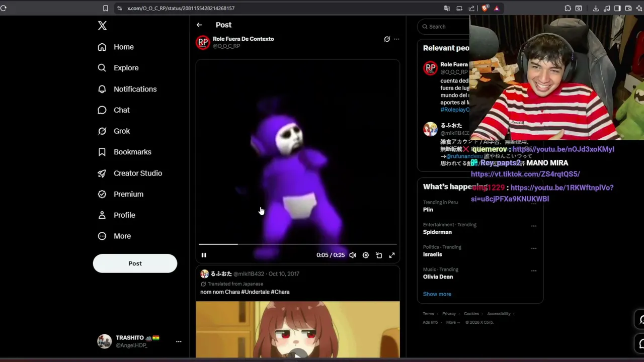Open the browser downloads icon
Image resolution: width=644 pixels, height=362 pixels.
coord(596,8)
